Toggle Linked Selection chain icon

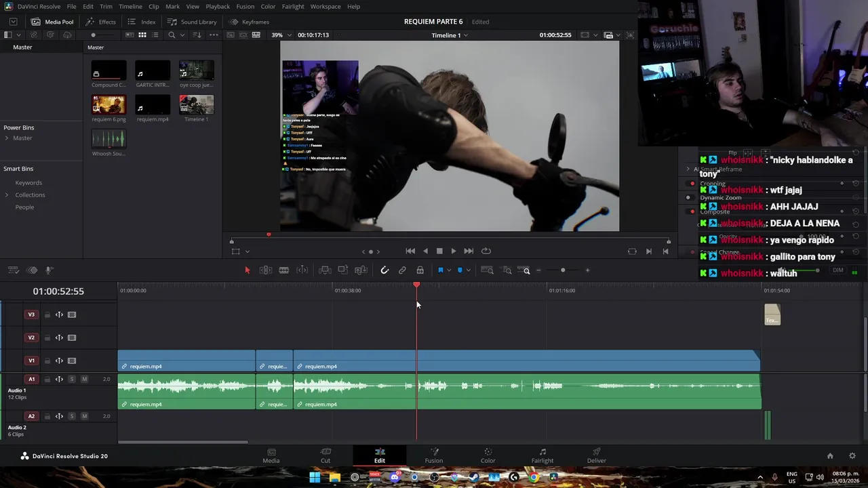[x=402, y=270]
